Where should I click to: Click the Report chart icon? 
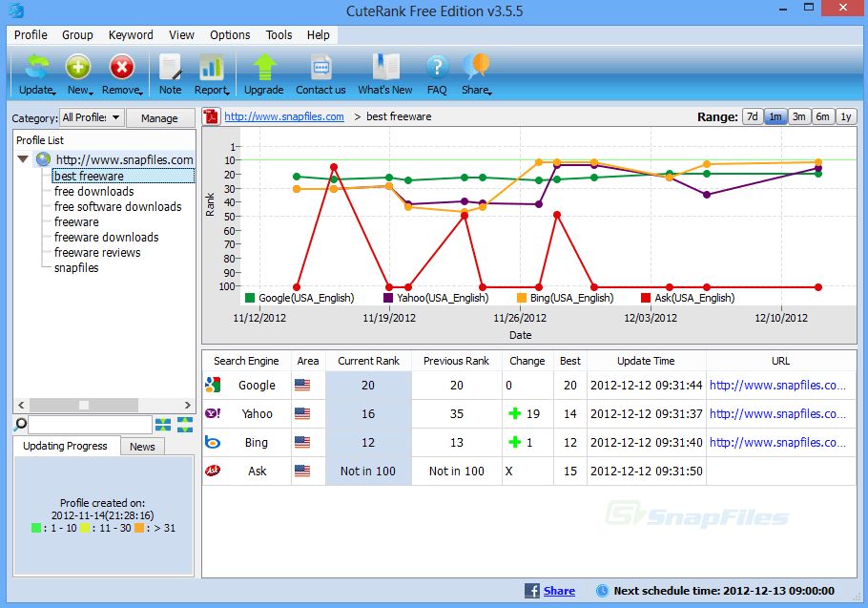(x=212, y=67)
